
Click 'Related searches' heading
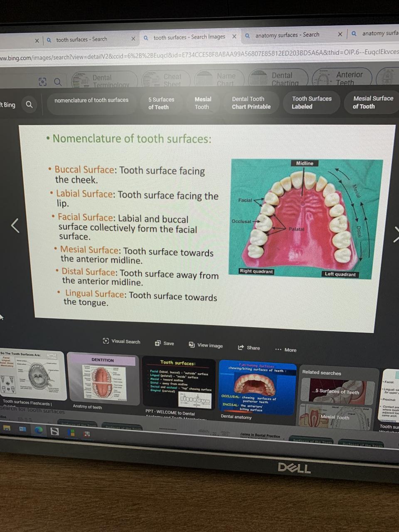coord(322,372)
